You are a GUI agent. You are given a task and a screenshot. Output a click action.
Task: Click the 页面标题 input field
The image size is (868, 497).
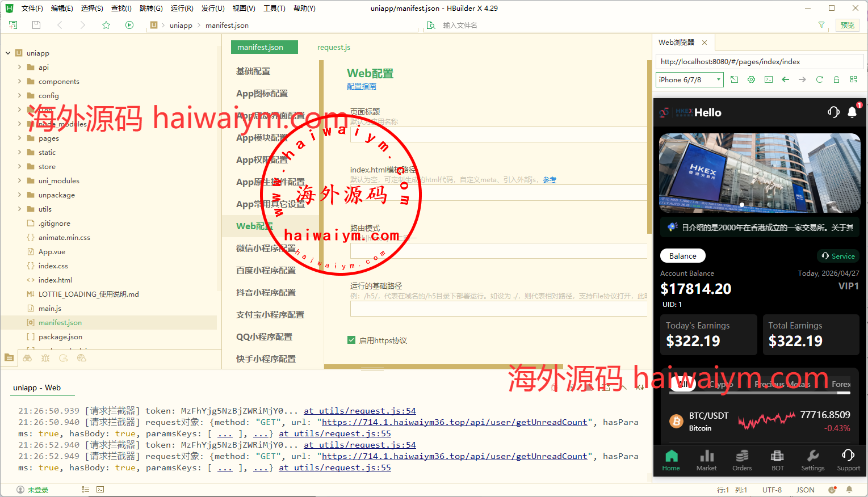(x=498, y=134)
